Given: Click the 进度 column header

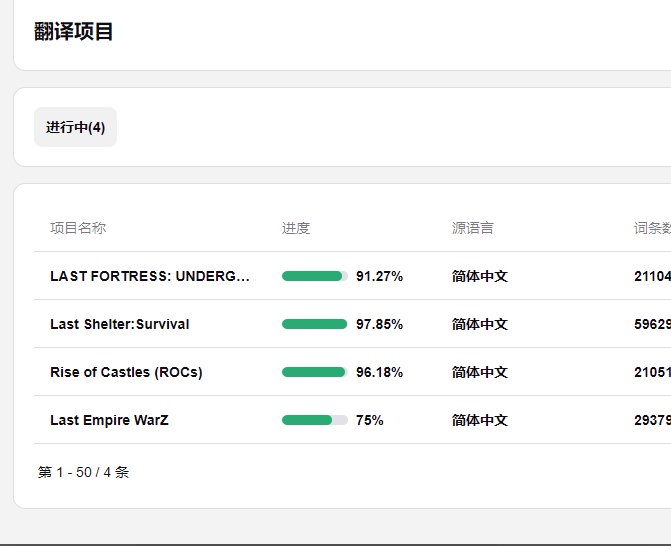Looking at the screenshot, I should click(x=296, y=228).
